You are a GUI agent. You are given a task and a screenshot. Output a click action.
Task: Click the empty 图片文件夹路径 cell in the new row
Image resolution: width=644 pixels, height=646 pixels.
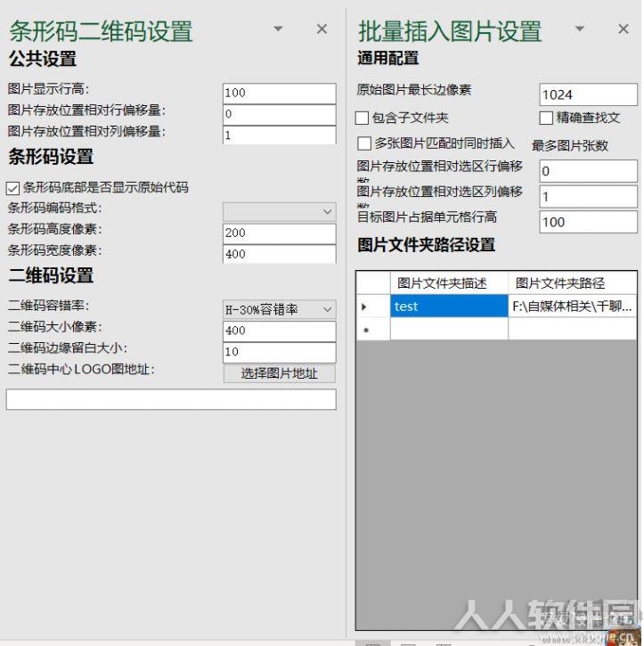(573, 329)
